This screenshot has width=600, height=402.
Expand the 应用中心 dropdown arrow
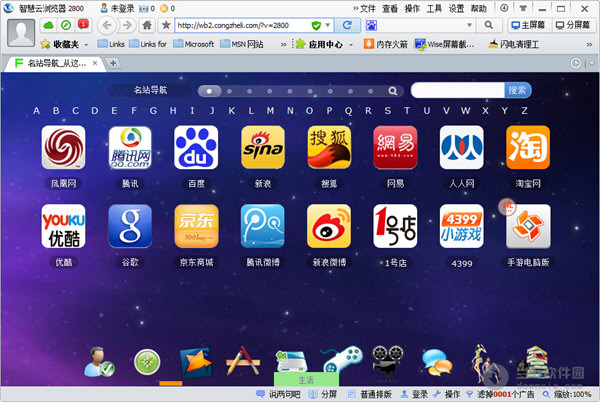point(351,45)
